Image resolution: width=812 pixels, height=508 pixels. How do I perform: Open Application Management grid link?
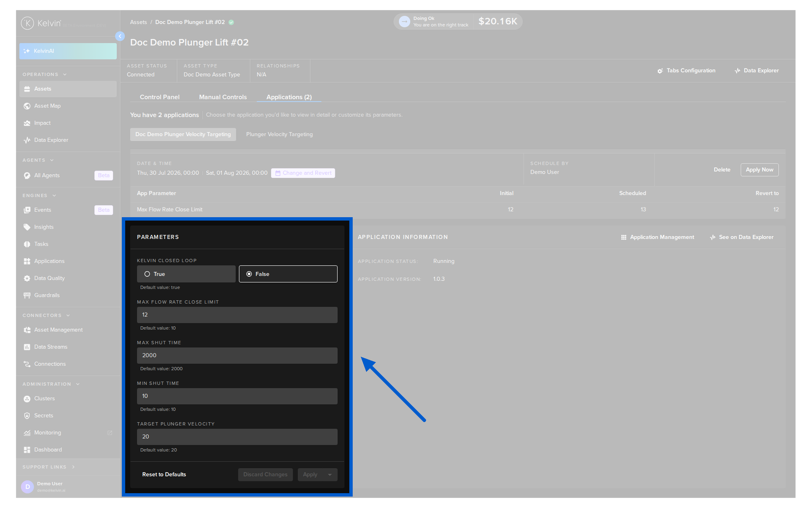coord(657,237)
